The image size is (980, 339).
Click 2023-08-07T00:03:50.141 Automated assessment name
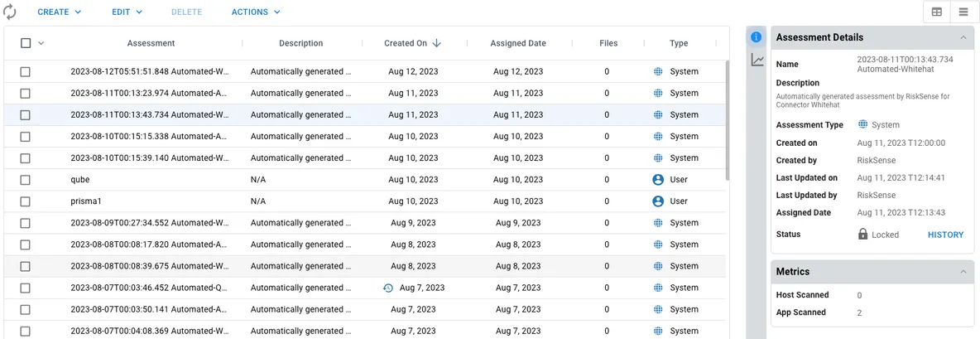tap(149, 310)
